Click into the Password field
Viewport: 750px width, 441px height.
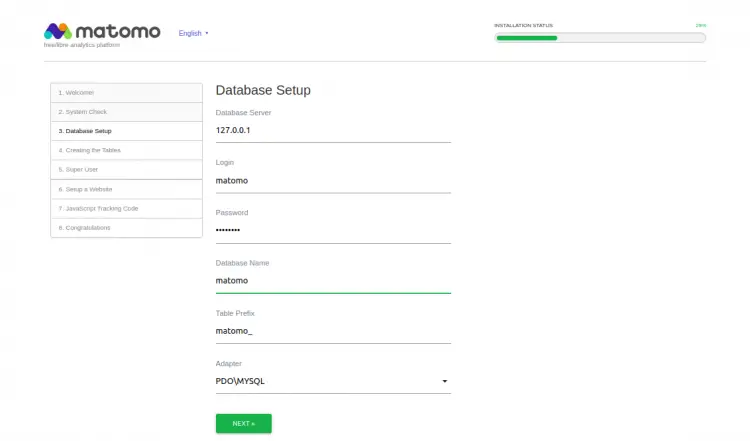pyautogui.click(x=333, y=230)
